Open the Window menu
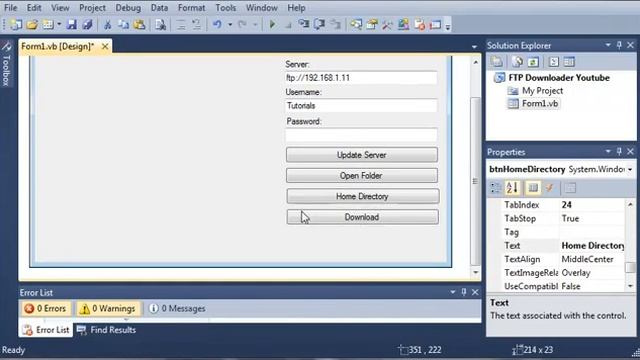This screenshot has width=640, height=360. (x=262, y=8)
